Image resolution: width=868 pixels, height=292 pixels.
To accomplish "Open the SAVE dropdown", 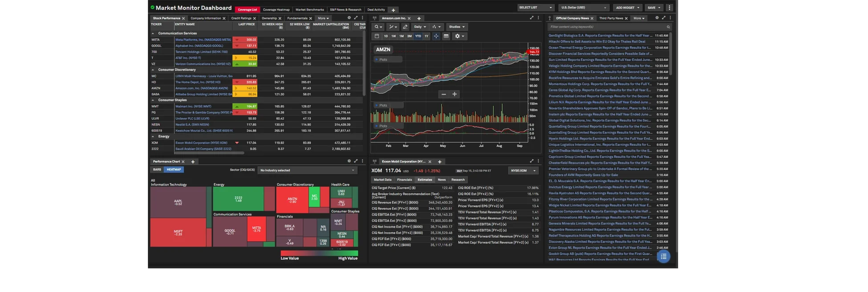I will [x=654, y=8].
